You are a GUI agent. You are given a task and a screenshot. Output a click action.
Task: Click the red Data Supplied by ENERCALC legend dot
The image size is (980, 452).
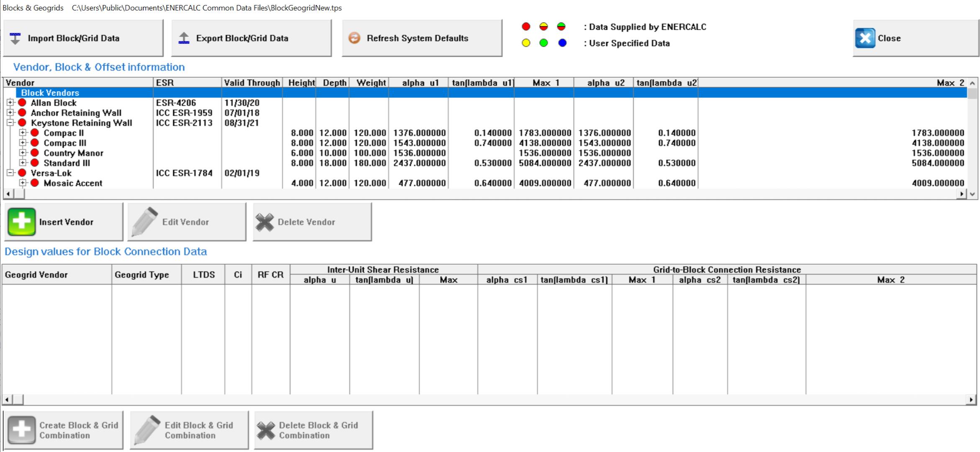[x=526, y=26]
